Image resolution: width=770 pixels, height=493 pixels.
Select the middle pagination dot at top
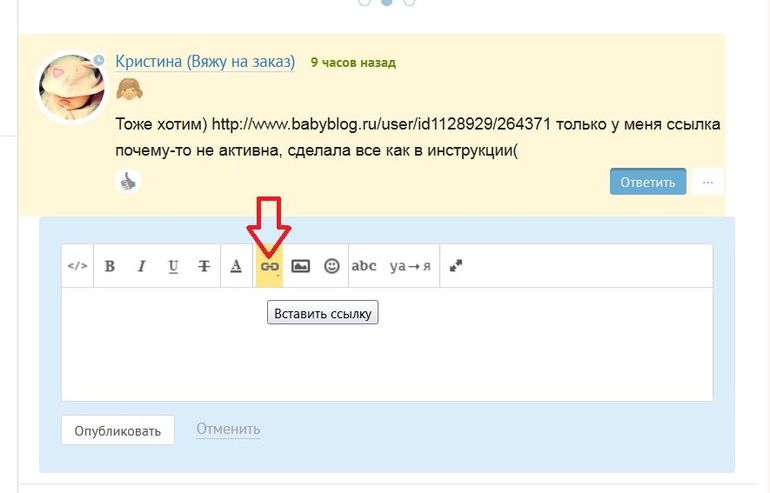387,2
